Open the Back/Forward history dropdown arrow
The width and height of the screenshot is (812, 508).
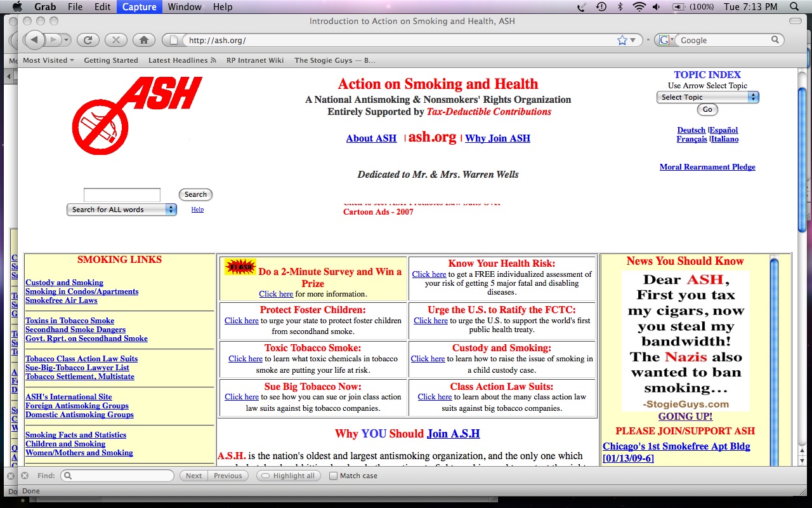coord(65,40)
